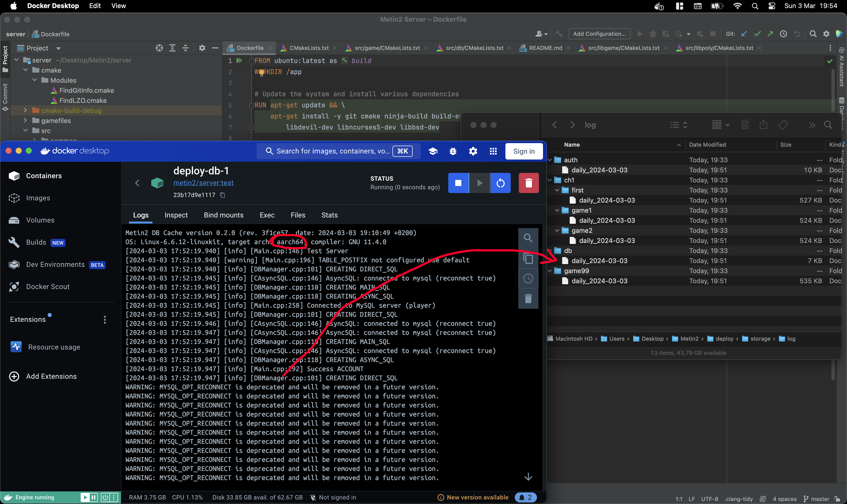Start the deploy-db-1 container
Screen dimensions: 847x504
pyautogui.click(x=479, y=183)
